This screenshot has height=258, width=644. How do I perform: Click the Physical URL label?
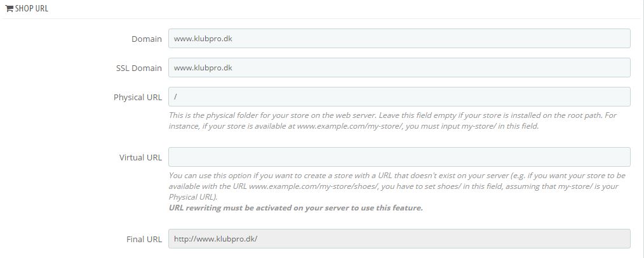tap(138, 97)
